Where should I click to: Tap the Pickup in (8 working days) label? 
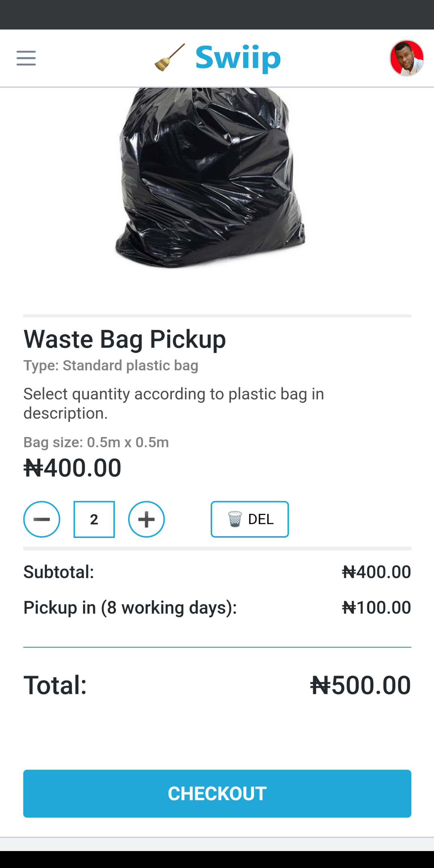coord(130,608)
